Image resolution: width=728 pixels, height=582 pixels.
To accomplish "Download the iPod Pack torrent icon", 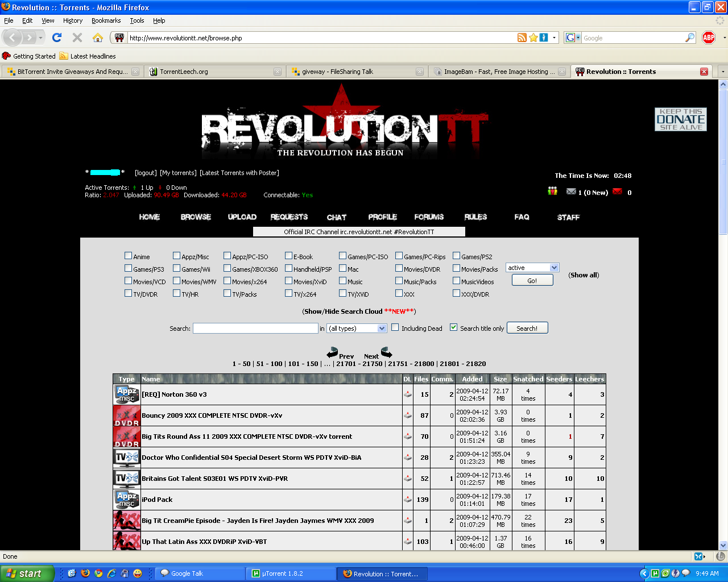I will click(x=408, y=500).
